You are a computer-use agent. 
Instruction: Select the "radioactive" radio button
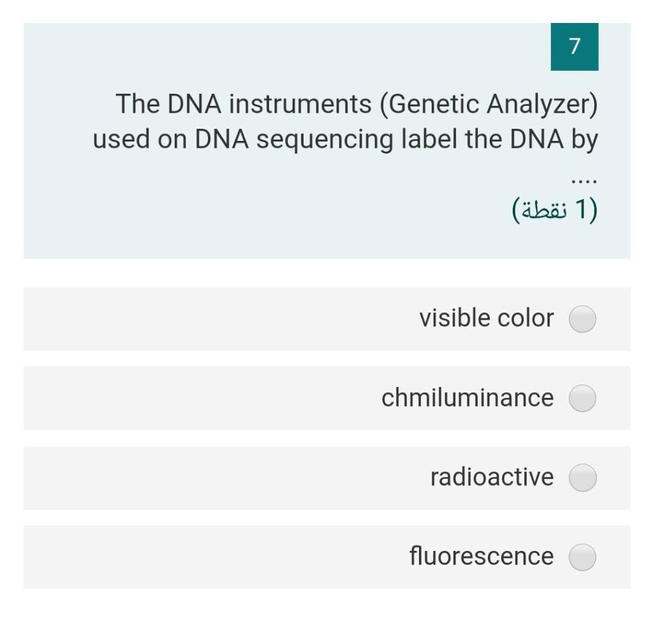pos(581,478)
